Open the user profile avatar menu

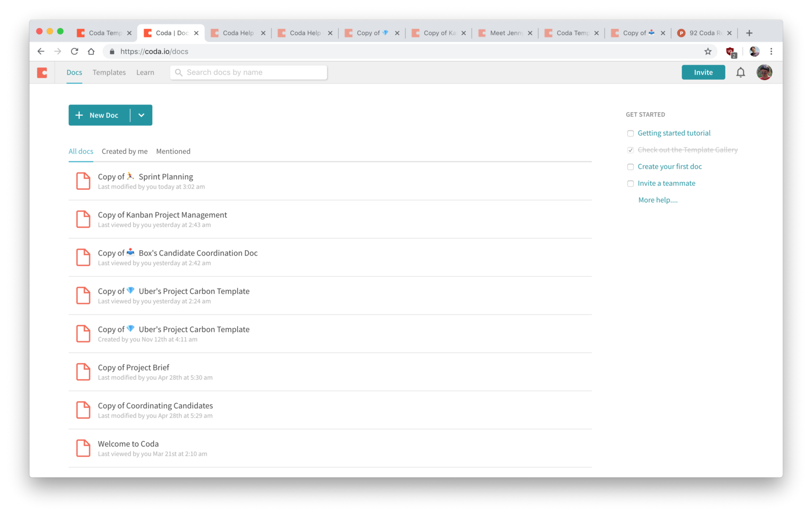coord(764,73)
